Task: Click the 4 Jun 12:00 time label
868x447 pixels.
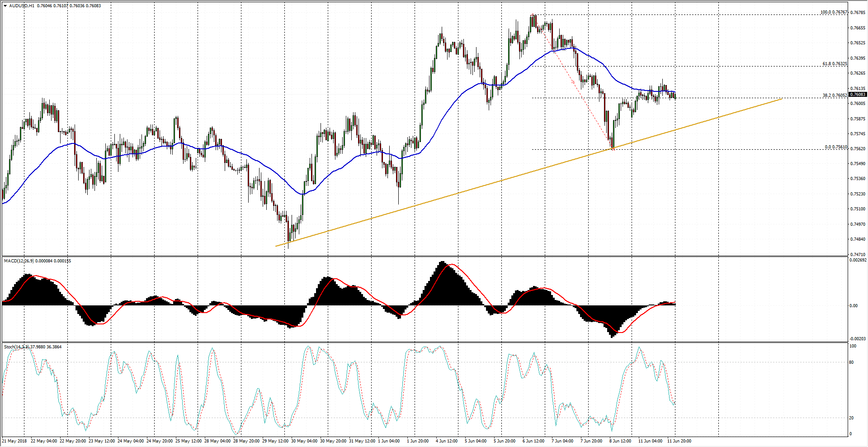Action: pyautogui.click(x=447, y=441)
